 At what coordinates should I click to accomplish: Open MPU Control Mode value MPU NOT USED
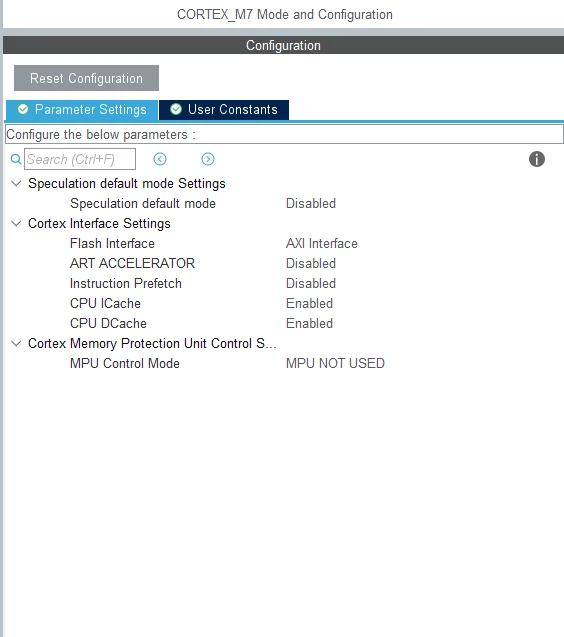click(x=335, y=363)
